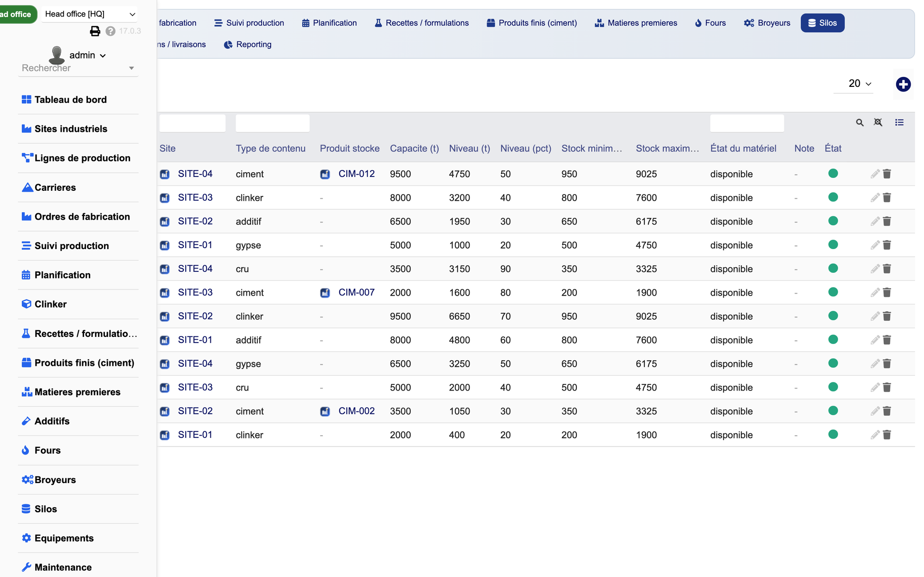Sort by Capacite (t) column header
This screenshot has height=577, width=924.
pos(415,149)
